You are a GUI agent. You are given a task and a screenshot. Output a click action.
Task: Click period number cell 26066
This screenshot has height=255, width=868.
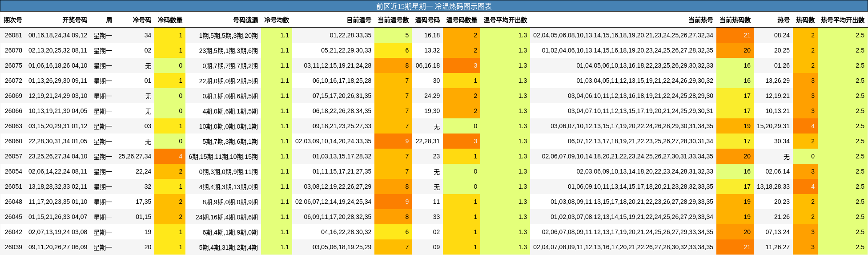(x=13, y=111)
